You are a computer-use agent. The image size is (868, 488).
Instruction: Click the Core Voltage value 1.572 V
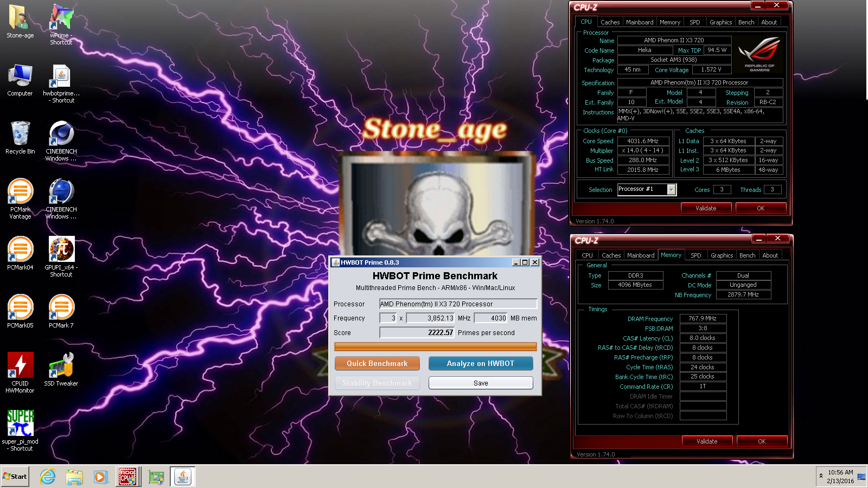pyautogui.click(x=711, y=70)
